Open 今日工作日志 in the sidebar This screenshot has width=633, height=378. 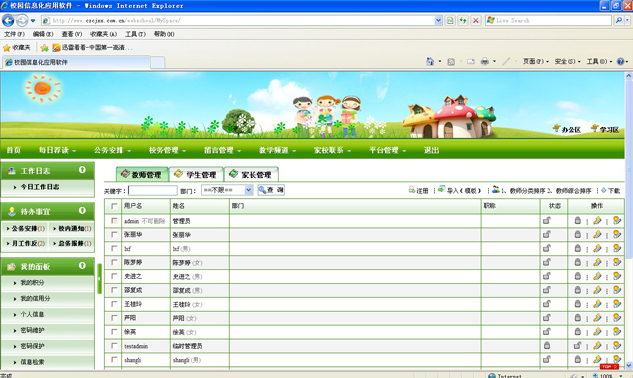[x=40, y=187]
